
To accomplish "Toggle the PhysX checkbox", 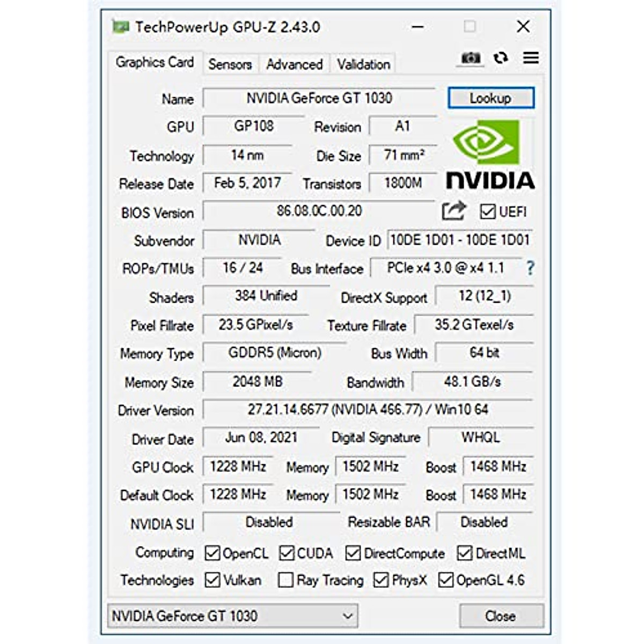I will pyautogui.click(x=382, y=580).
